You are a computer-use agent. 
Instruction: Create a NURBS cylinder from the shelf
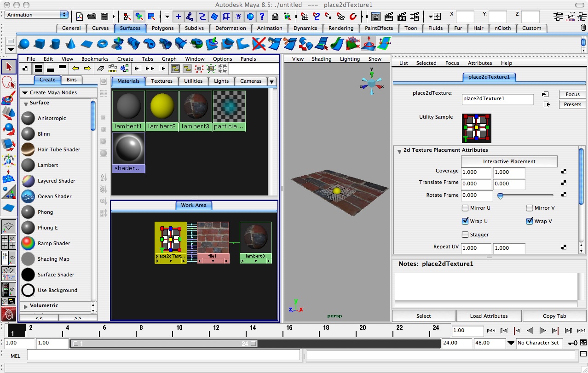(x=55, y=44)
